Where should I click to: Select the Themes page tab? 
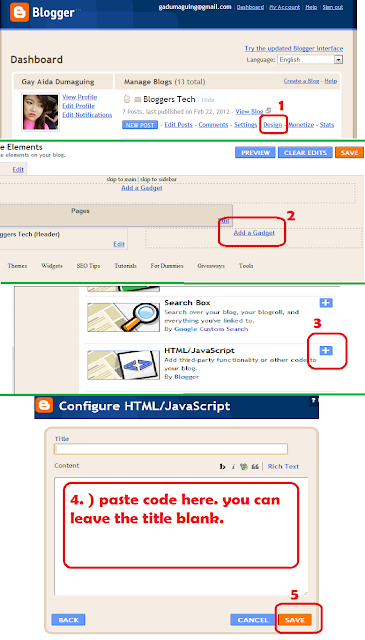click(x=17, y=266)
